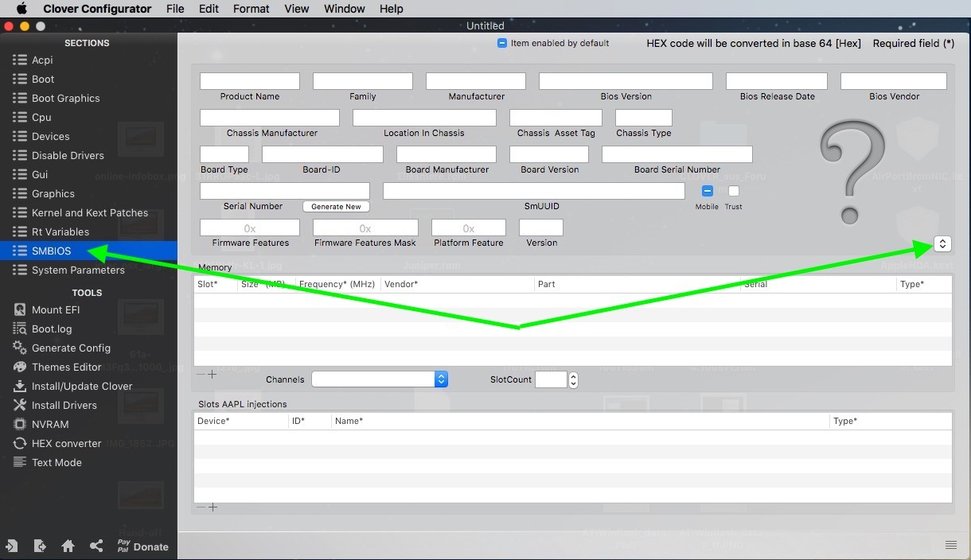Click the Chassis Type field

pos(644,118)
